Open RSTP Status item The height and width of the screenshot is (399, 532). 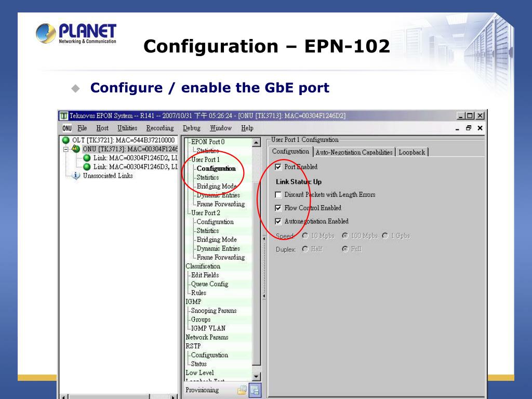coord(198,364)
